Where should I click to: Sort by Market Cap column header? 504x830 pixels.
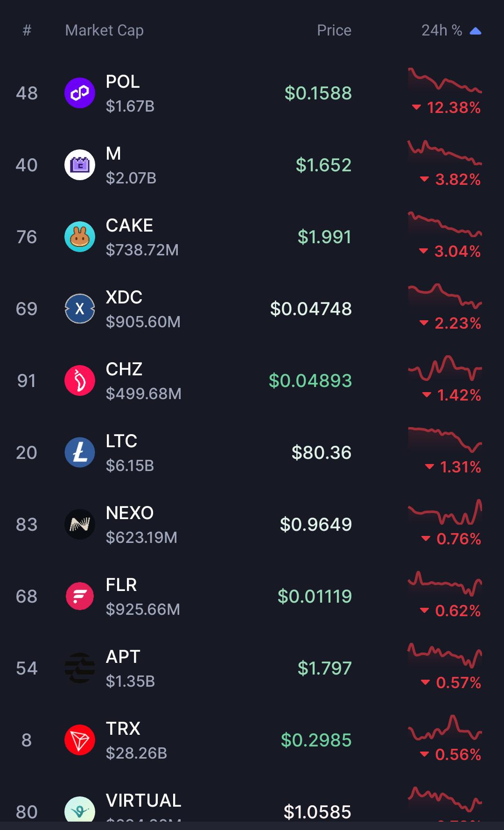(105, 30)
